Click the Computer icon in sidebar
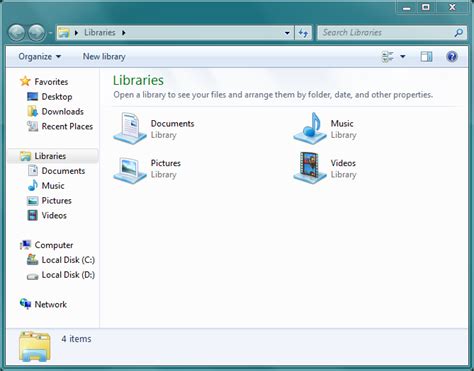The width and height of the screenshot is (474, 371). pyautogui.click(x=25, y=245)
